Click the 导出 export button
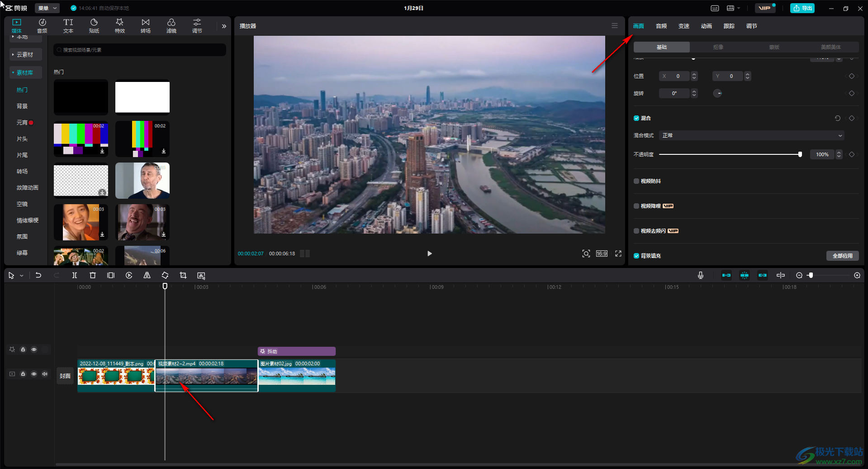Image resolution: width=868 pixels, height=469 pixels. (802, 8)
